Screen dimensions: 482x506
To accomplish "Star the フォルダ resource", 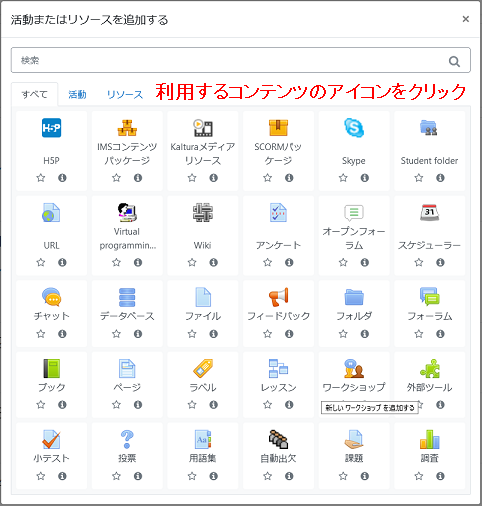I will (x=343, y=334).
